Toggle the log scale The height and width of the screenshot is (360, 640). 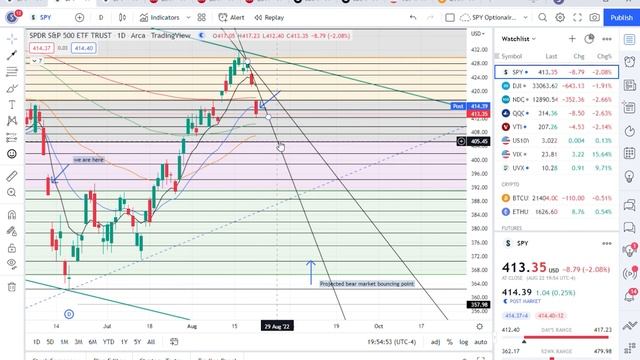(x=464, y=342)
